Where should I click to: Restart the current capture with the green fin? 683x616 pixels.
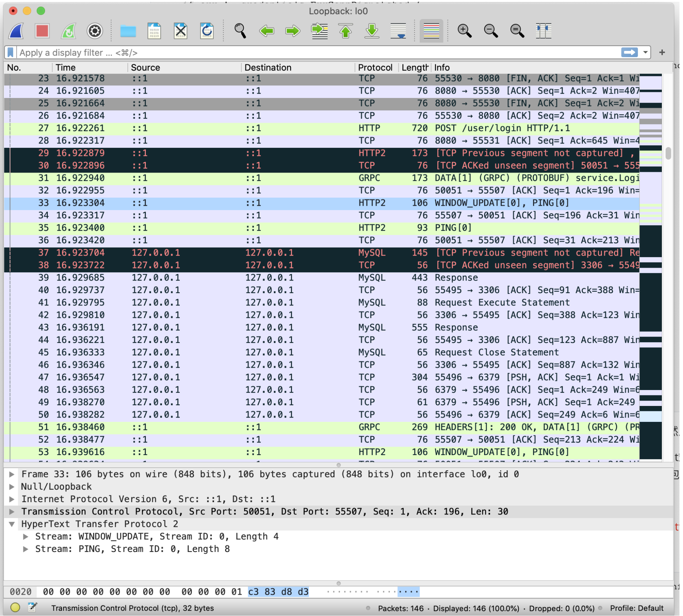point(69,31)
